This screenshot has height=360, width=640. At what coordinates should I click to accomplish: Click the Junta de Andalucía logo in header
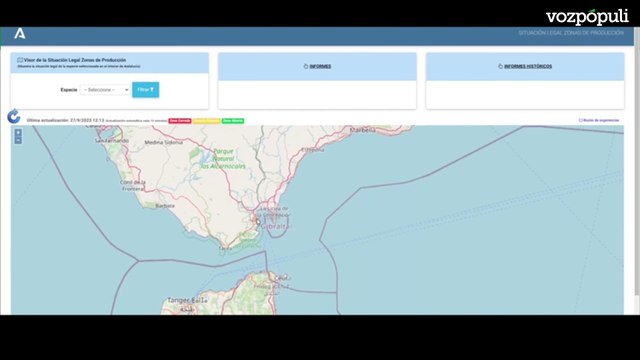click(x=20, y=33)
